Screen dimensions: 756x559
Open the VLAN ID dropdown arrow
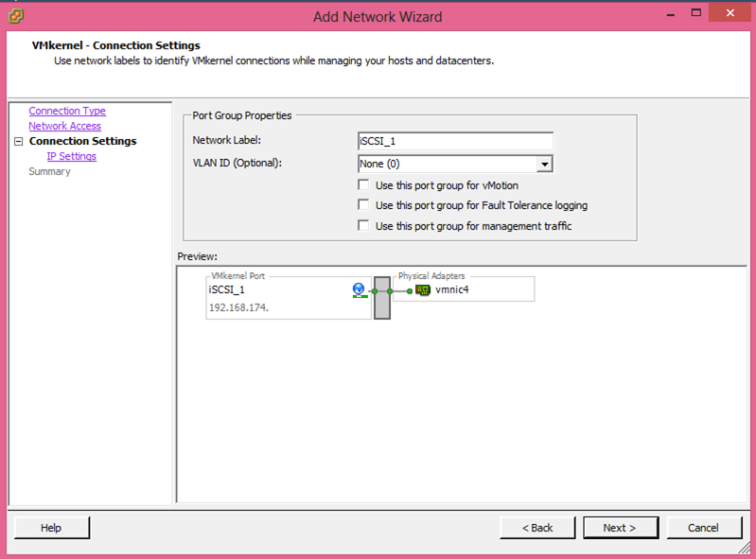click(x=544, y=164)
